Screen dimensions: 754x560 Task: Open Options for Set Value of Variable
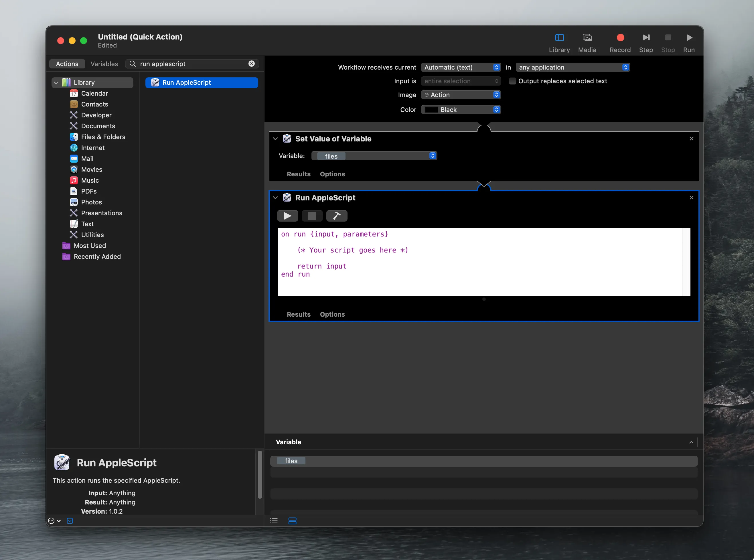332,174
